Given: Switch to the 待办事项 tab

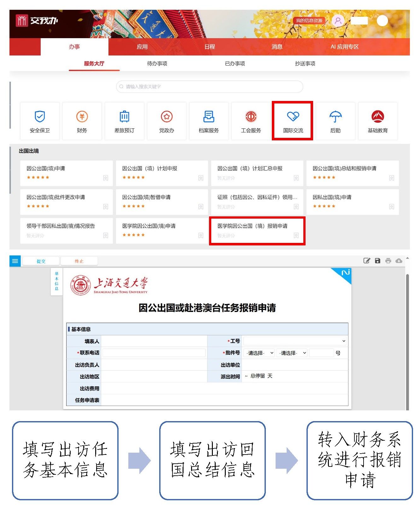Looking at the screenshot, I should [x=157, y=63].
